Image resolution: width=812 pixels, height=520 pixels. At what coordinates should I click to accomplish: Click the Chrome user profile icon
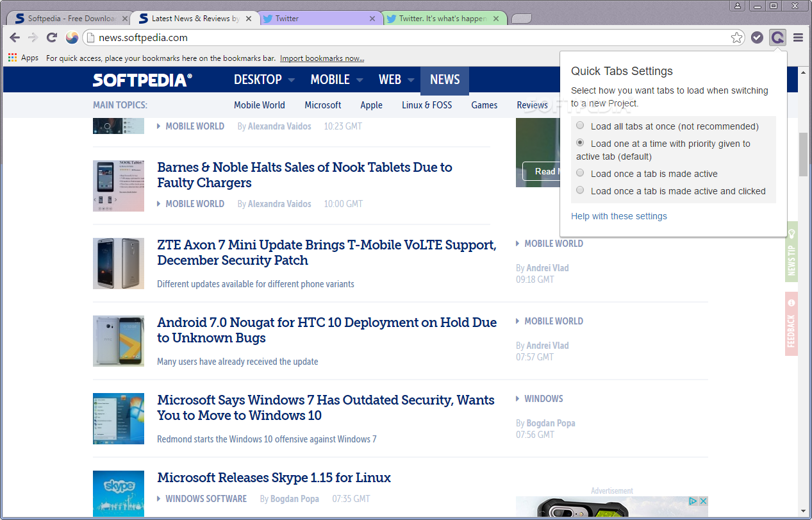(738, 6)
